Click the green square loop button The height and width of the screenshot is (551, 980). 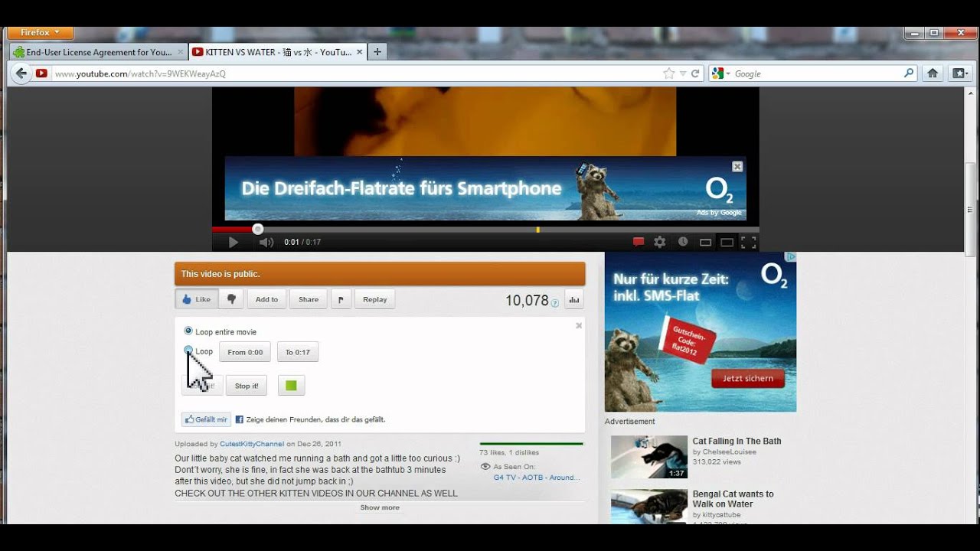click(x=291, y=386)
